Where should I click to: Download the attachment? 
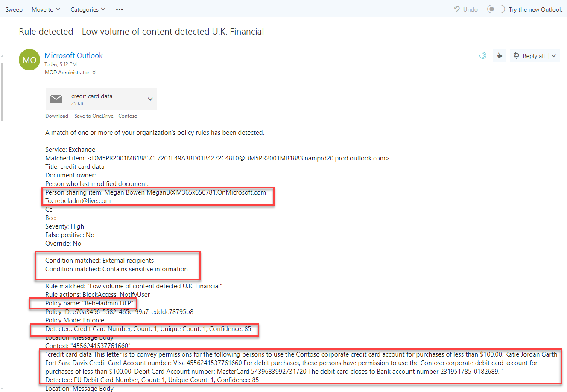tap(57, 116)
